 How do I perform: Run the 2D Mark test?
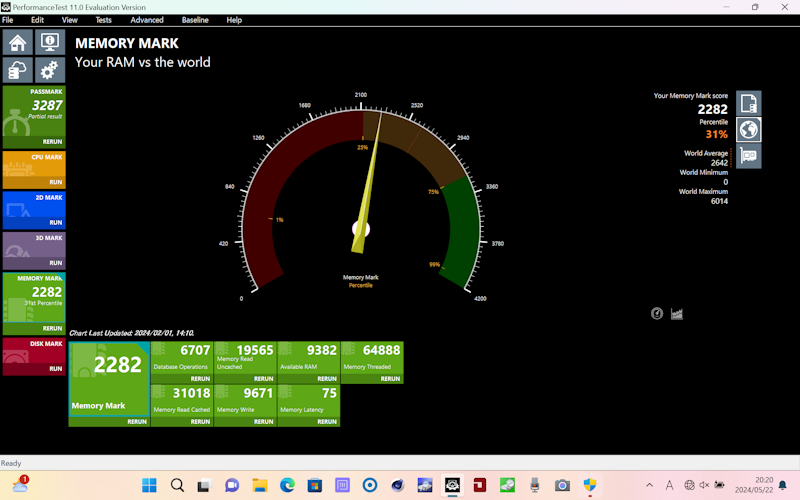point(56,222)
